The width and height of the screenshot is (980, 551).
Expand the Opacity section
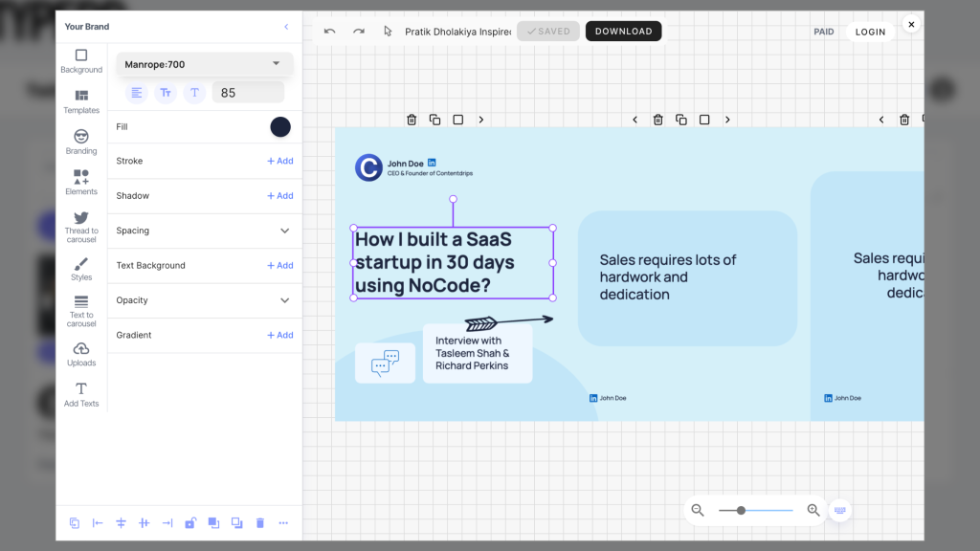pos(284,300)
